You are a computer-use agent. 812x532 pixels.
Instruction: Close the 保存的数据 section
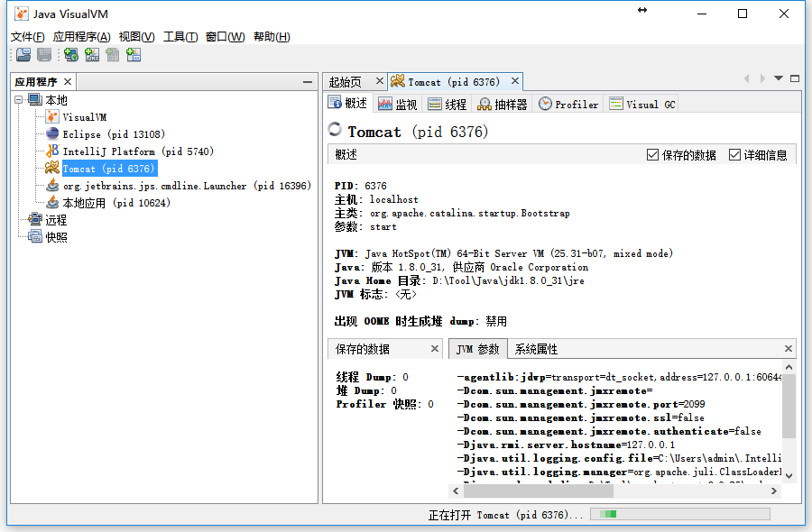435,349
